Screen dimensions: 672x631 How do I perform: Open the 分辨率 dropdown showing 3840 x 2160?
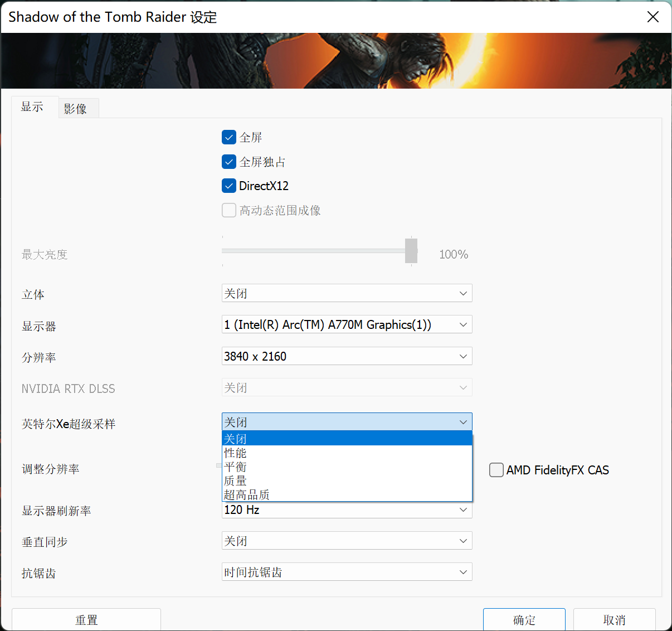click(347, 356)
